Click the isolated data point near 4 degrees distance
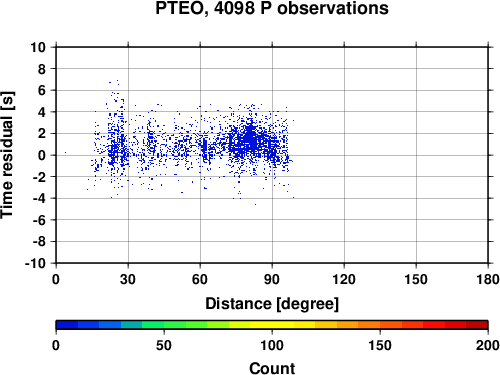The width and height of the screenshot is (500, 375). click(65, 152)
